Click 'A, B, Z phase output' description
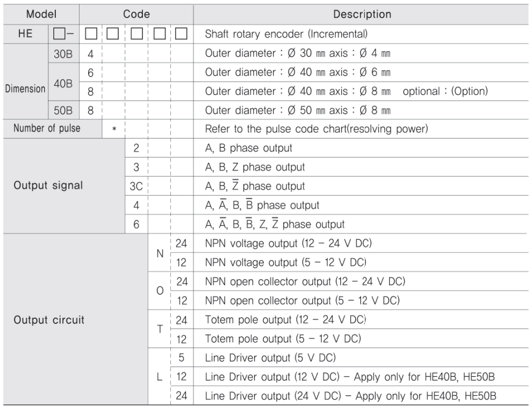 (255, 167)
